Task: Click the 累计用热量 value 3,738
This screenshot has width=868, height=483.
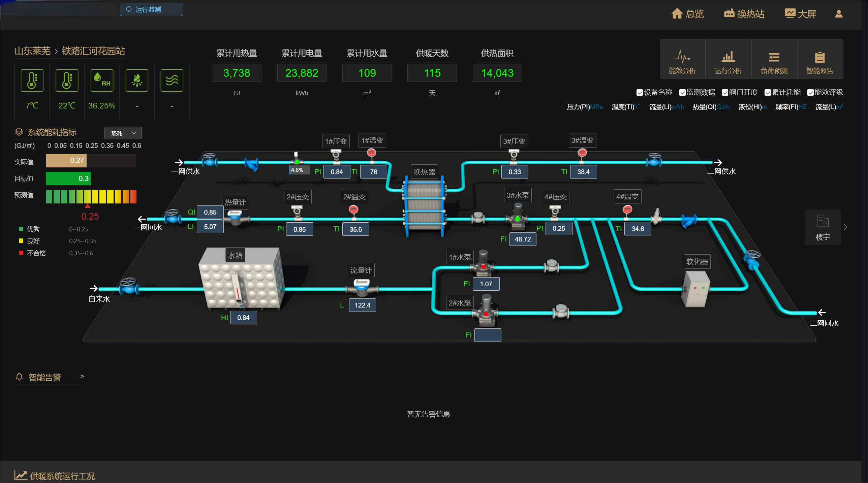Action: click(x=237, y=73)
